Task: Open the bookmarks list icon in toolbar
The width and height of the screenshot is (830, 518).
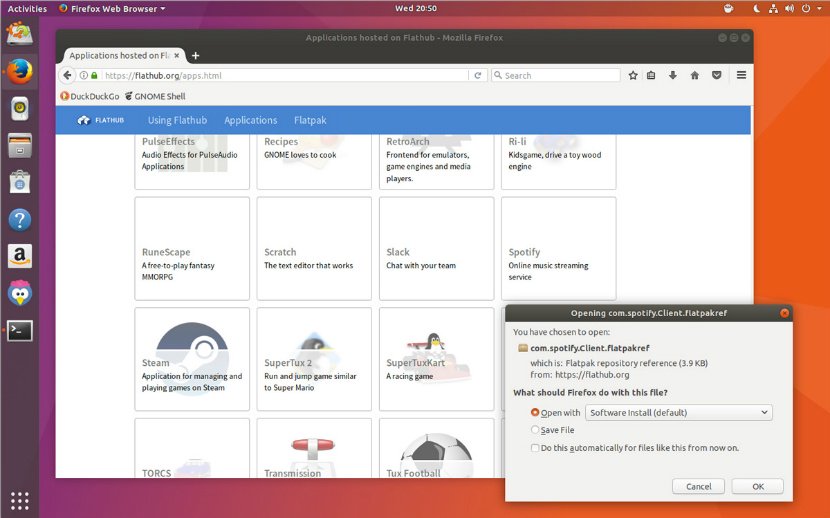Action: pos(651,75)
